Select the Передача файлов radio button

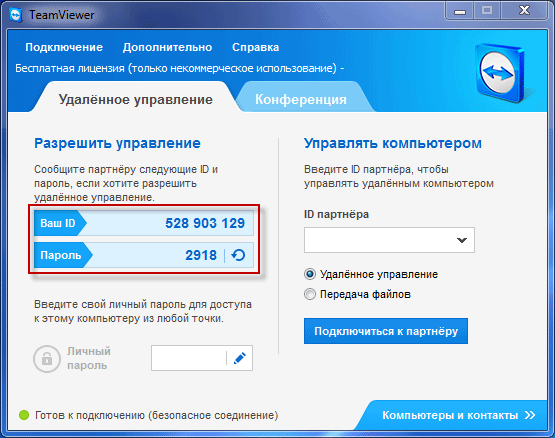[310, 294]
